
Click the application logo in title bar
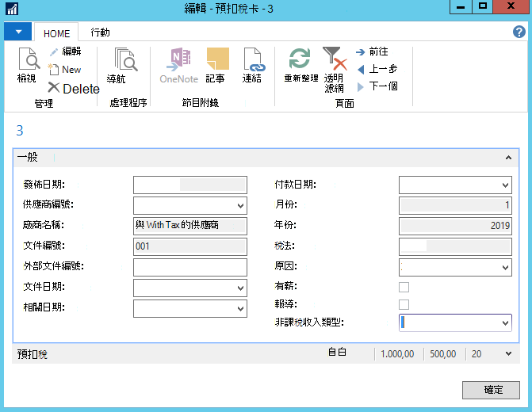(12, 9)
